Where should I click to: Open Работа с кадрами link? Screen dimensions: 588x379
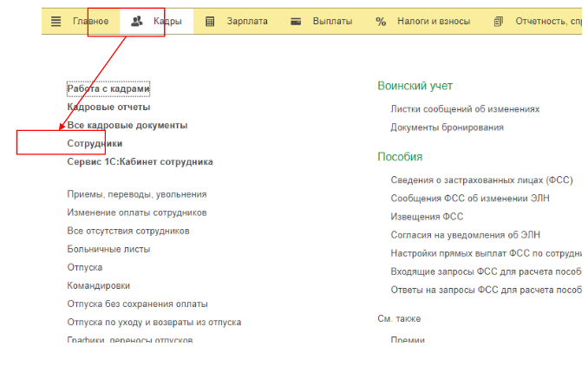(108, 88)
